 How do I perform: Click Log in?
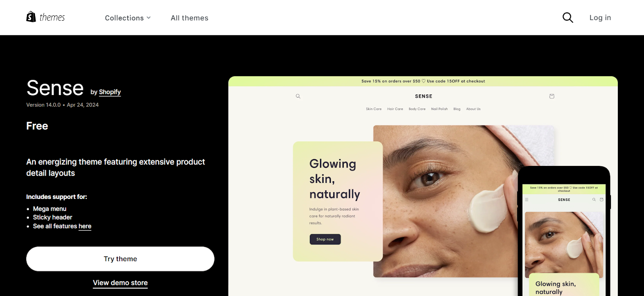point(600,17)
